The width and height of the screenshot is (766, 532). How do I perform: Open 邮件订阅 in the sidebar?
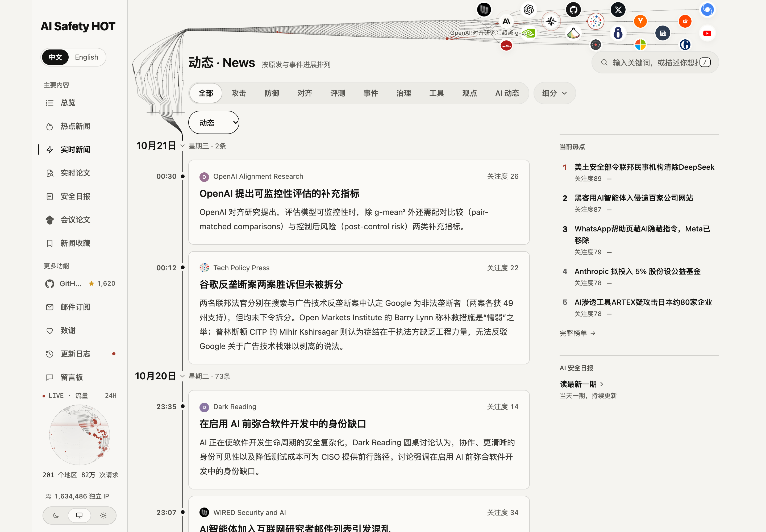coord(79,307)
